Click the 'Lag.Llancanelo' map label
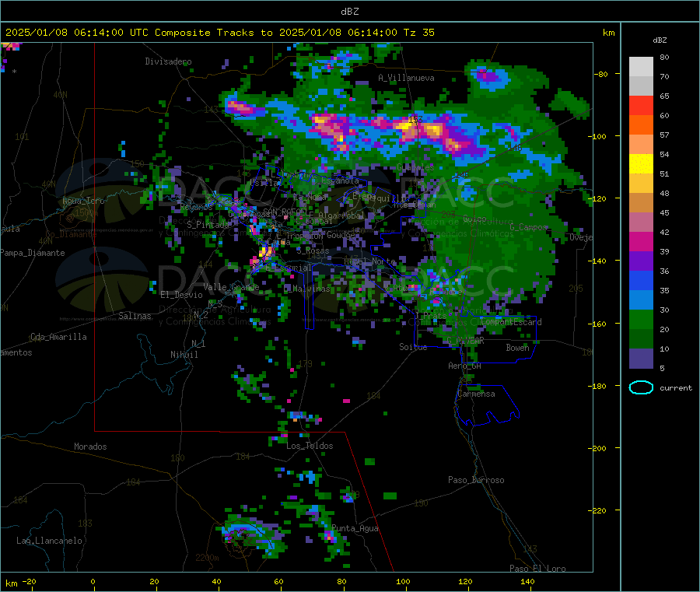Viewport: 700px width, 592px height. click(x=49, y=541)
